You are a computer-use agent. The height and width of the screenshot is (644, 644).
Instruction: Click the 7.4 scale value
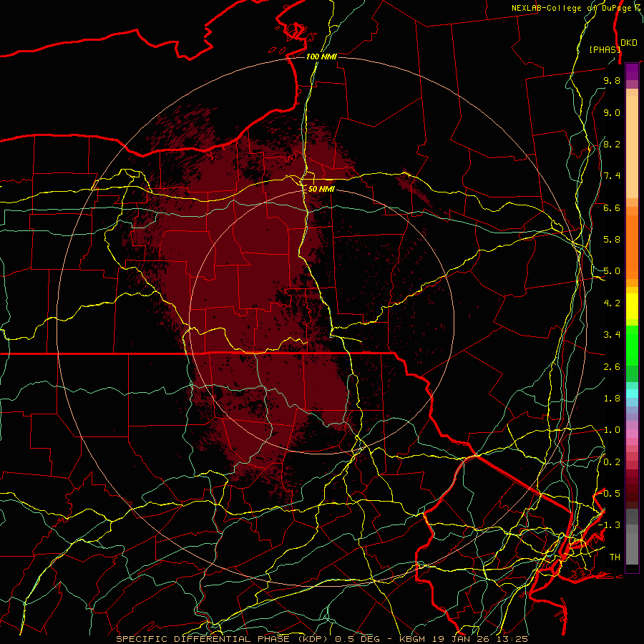pos(612,176)
